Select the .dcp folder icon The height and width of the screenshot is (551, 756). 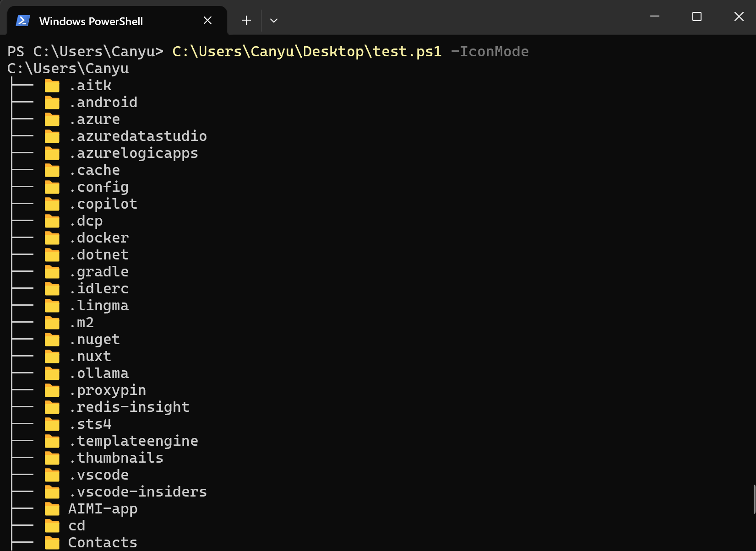52,221
